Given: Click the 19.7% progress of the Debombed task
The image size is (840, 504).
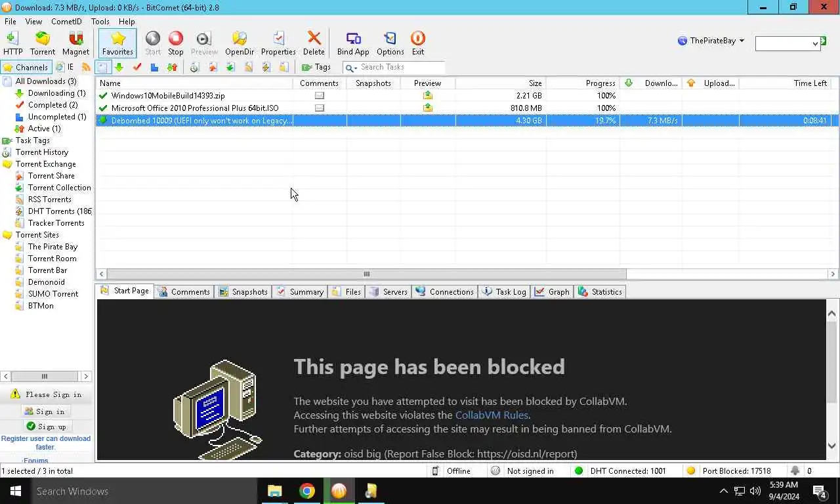Looking at the screenshot, I should click(x=605, y=121).
